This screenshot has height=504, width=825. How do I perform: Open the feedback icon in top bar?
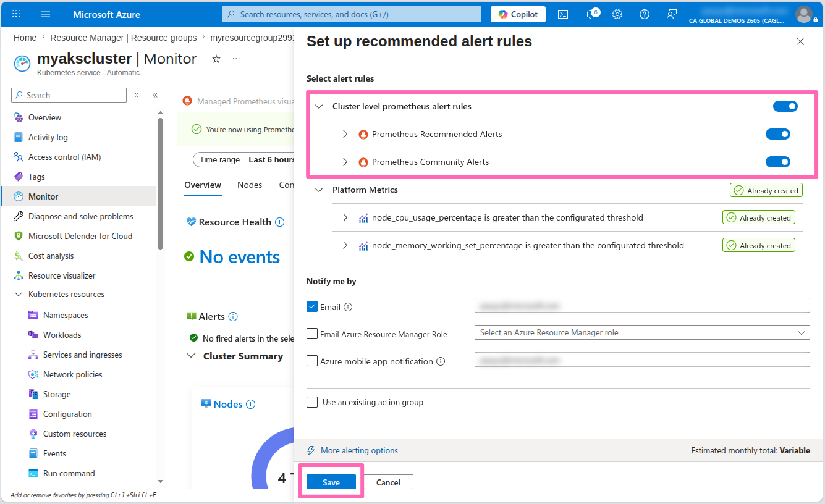click(672, 14)
